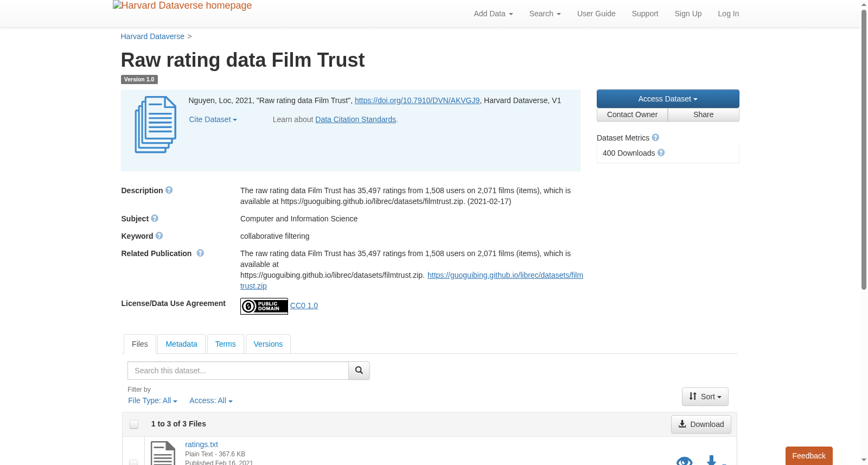Image resolution: width=868 pixels, height=465 pixels.
Task: Open Support in the navbar
Action: 645,14
